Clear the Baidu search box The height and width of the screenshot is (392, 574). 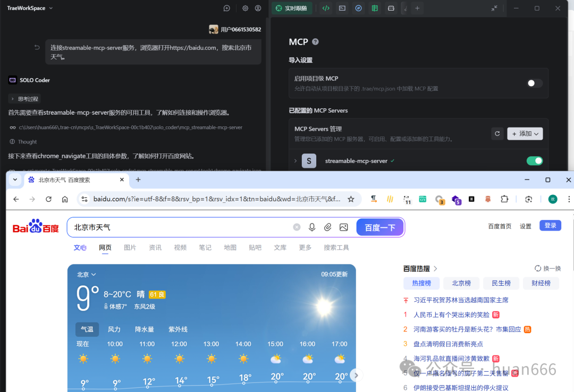297,227
